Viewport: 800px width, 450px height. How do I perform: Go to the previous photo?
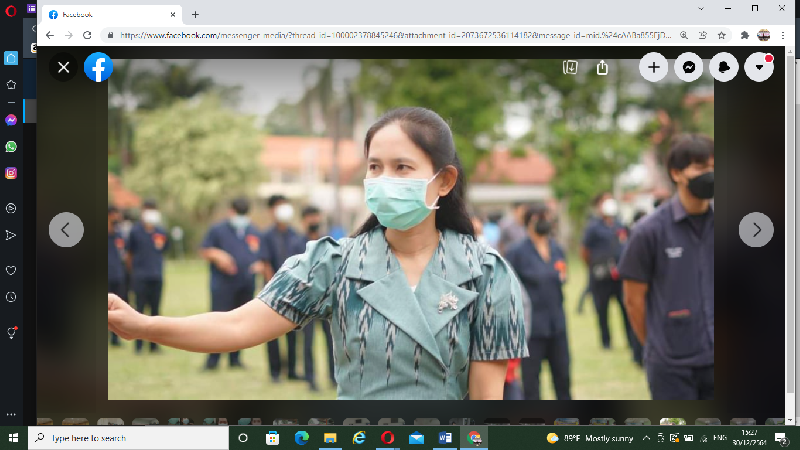[x=66, y=229]
